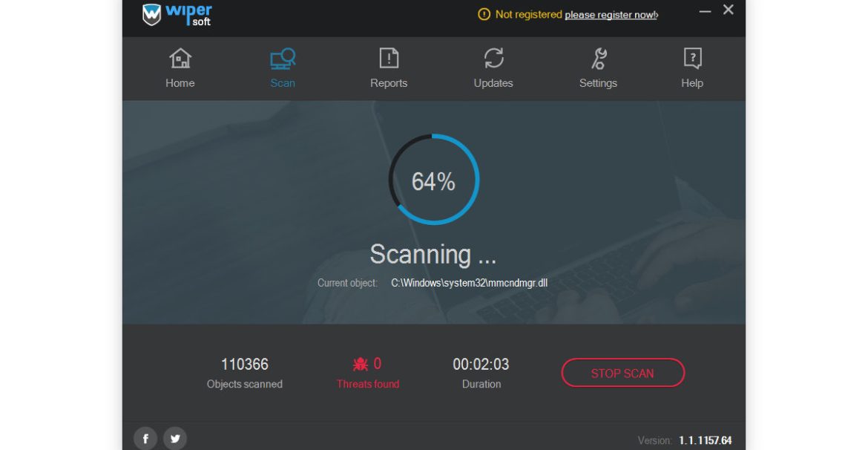Open the Twitter page icon
This screenshot has width=868, height=450.
(175, 438)
